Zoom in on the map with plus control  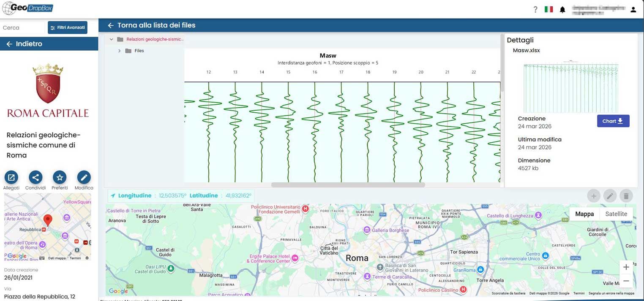click(626, 267)
